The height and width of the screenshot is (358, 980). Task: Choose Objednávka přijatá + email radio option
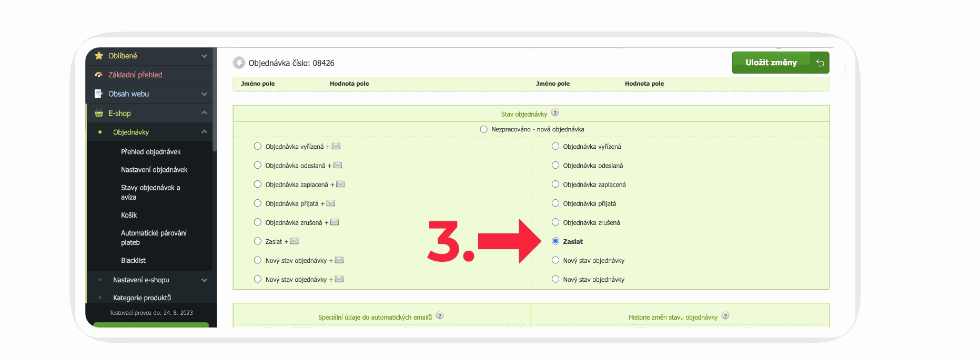click(258, 203)
